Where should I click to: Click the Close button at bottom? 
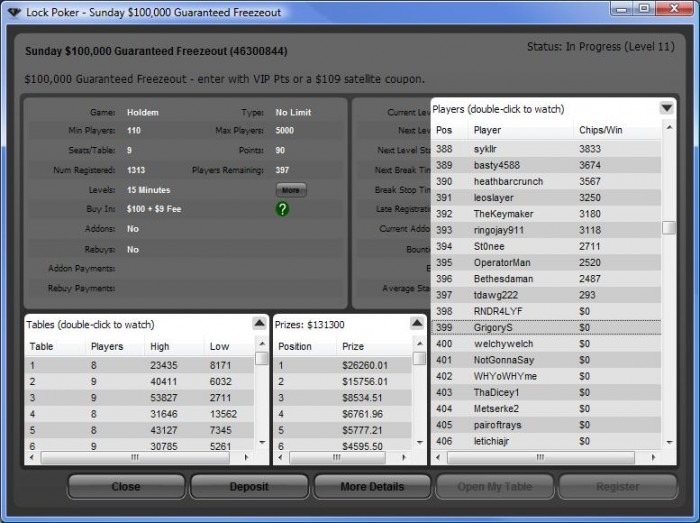pos(126,486)
